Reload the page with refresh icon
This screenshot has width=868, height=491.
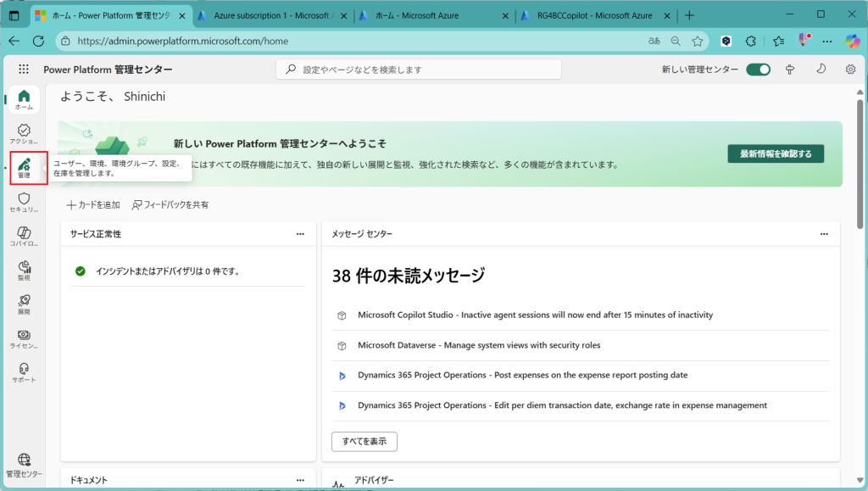click(x=38, y=41)
